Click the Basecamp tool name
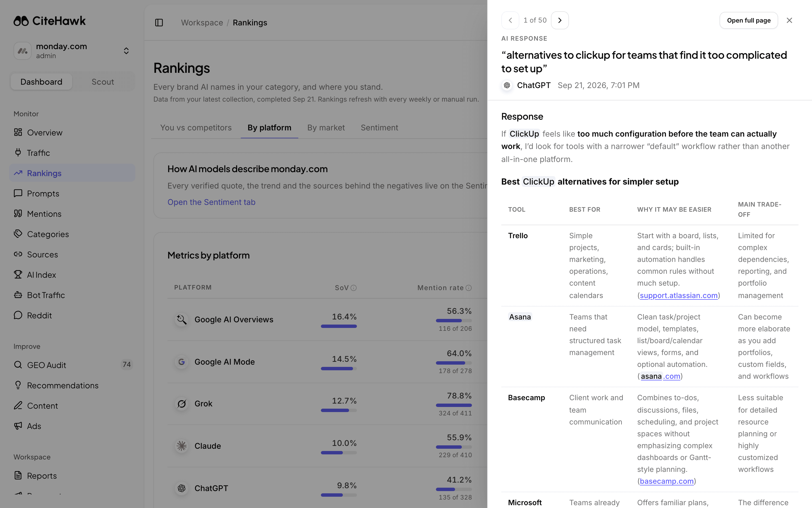Image resolution: width=812 pixels, height=508 pixels. (x=526, y=397)
